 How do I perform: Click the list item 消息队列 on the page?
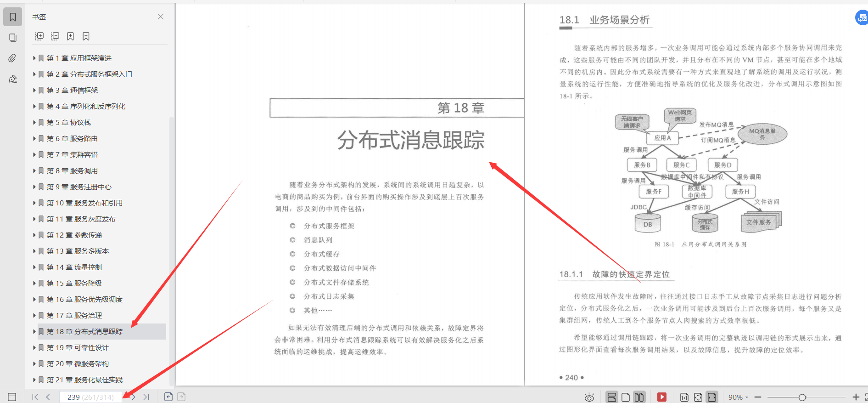(318, 240)
